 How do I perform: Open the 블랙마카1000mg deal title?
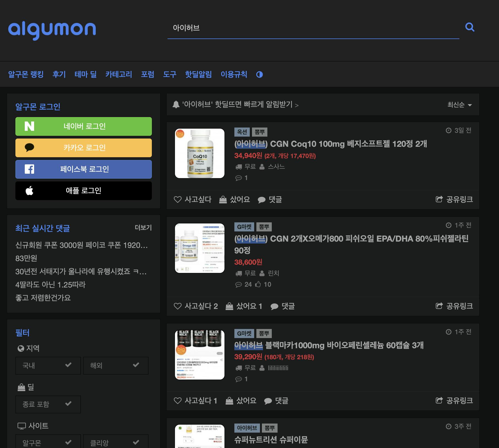(329, 345)
